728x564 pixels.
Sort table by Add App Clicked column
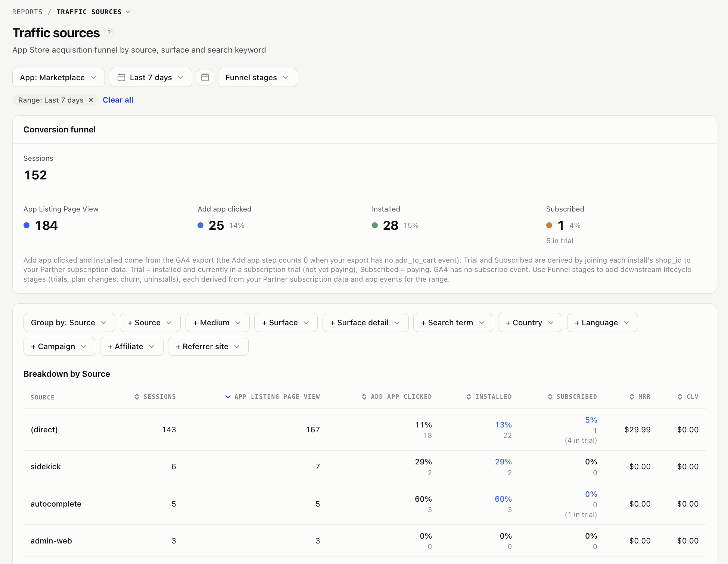coord(396,397)
